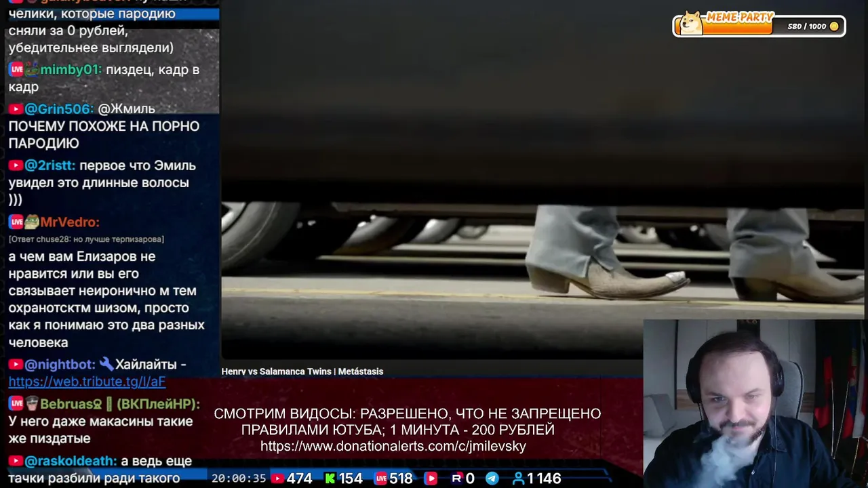Click username @nightbot in chat

(60, 365)
